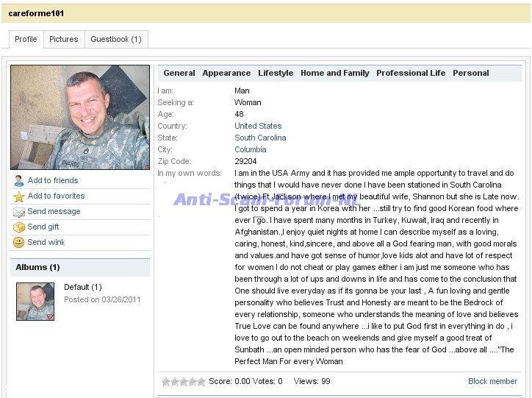Image resolution: width=532 pixels, height=398 pixels.
Task: Open the Appearance section tab
Action: click(x=226, y=73)
